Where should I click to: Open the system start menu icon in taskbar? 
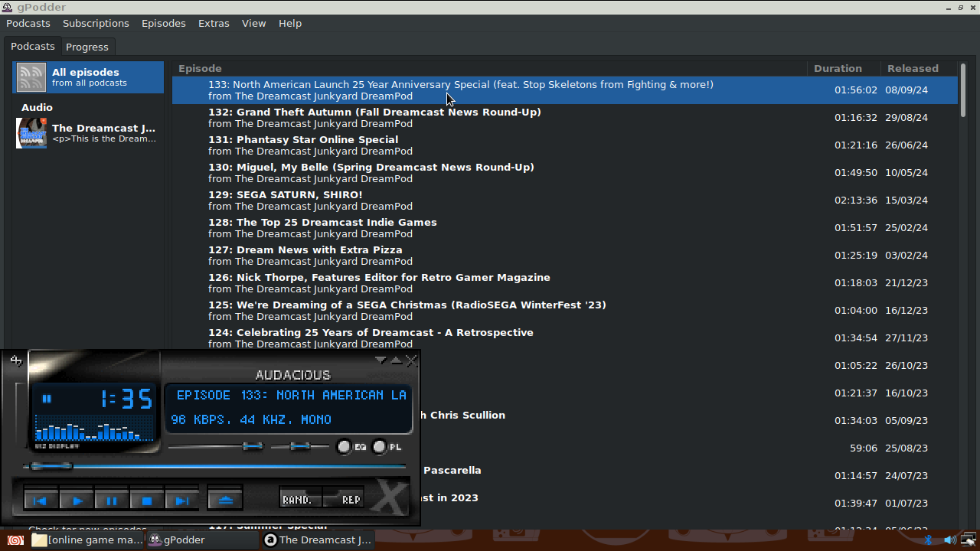(x=14, y=540)
